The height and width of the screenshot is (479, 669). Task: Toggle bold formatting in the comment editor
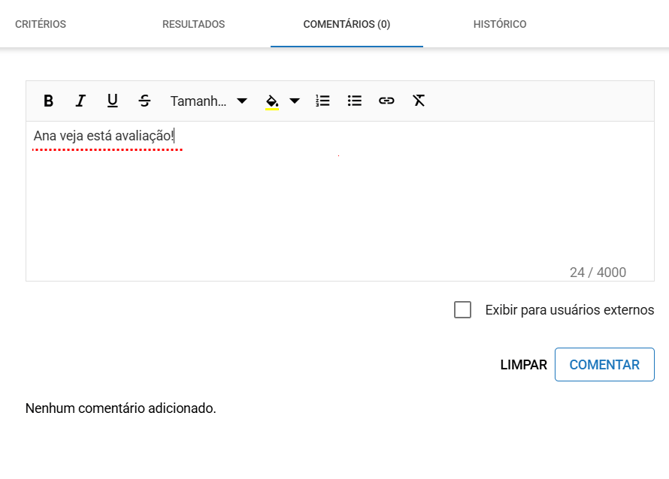(x=48, y=101)
